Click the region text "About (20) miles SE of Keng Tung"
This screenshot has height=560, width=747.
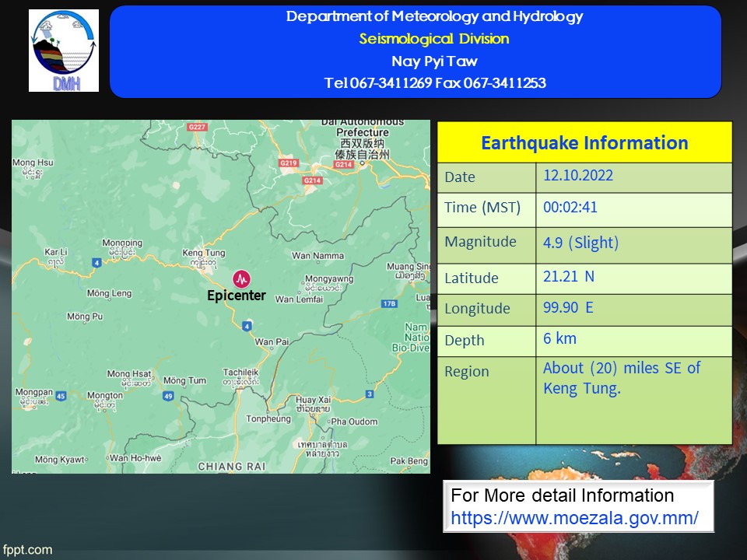point(622,378)
